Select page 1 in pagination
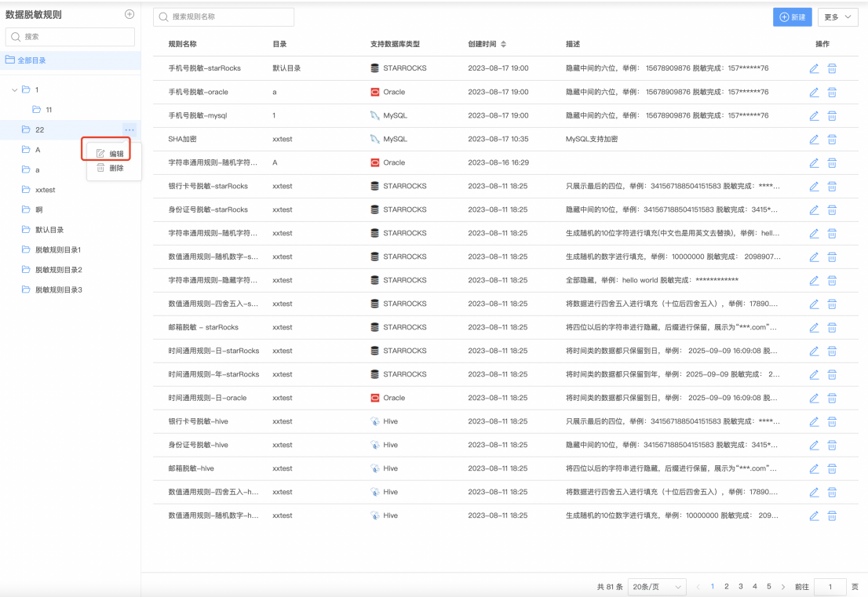The image size is (868, 597). (713, 587)
